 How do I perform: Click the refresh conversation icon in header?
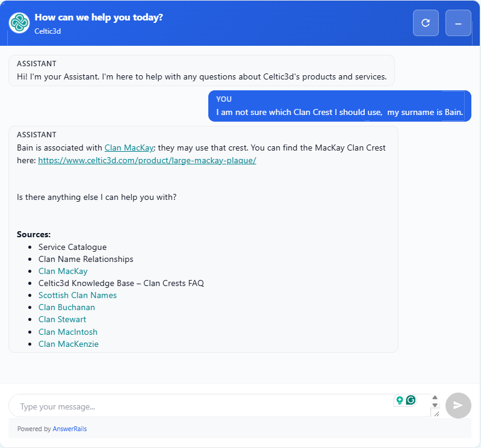pos(426,23)
